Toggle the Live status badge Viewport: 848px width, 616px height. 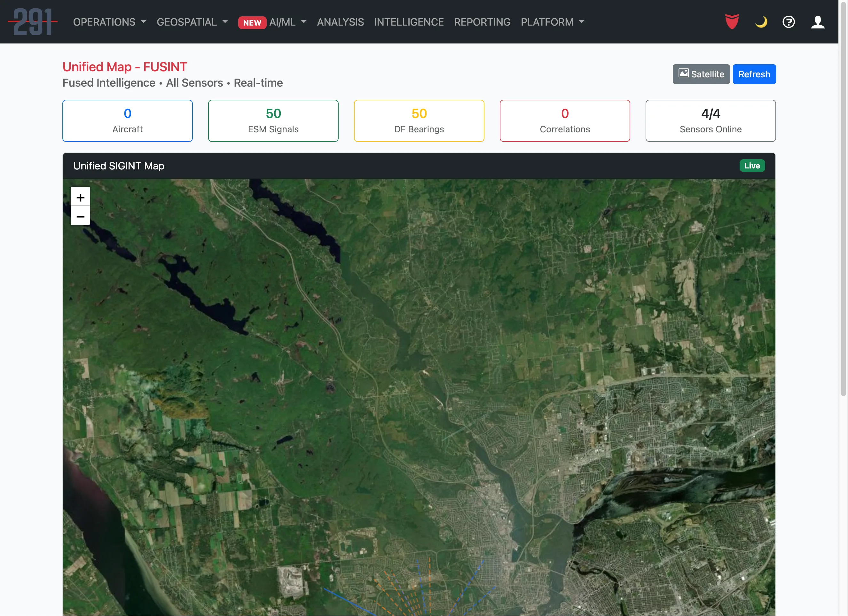pyautogui.click(x=752, y=166)
